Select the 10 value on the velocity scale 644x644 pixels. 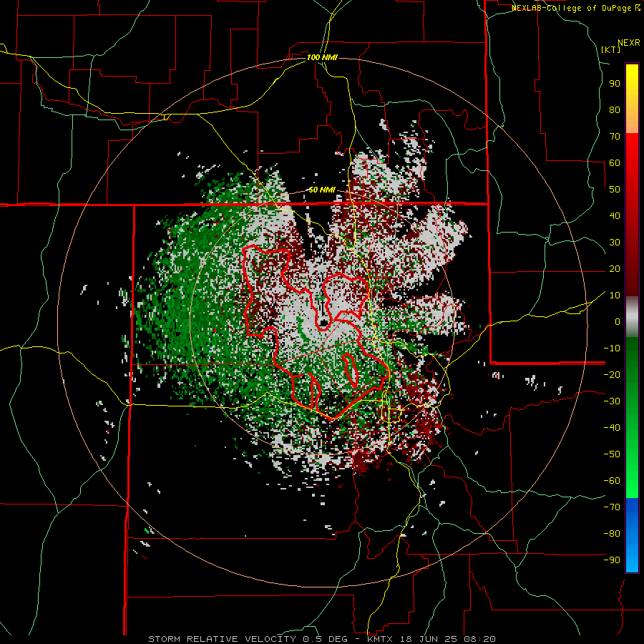615,296
